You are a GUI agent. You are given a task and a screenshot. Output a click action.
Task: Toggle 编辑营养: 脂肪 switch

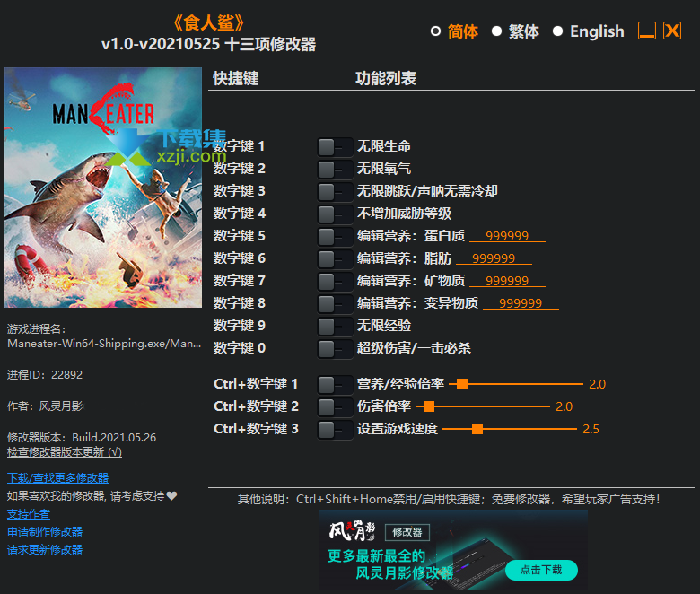pos(335,258)
